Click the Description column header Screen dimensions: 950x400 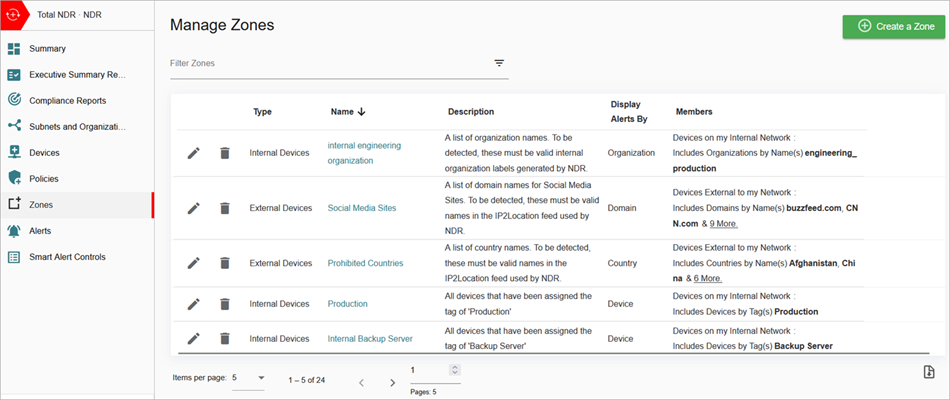point(471,112)
